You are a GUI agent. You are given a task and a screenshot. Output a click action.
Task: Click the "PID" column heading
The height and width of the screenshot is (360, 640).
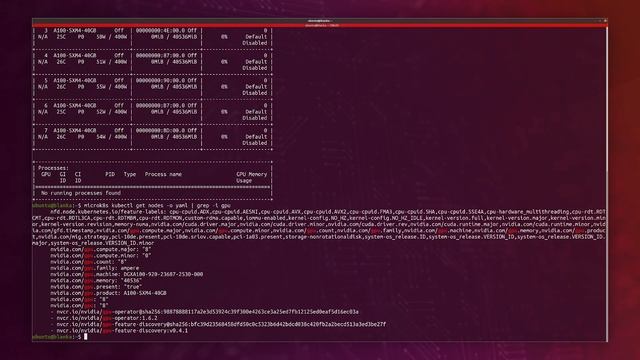click(110, 174)
